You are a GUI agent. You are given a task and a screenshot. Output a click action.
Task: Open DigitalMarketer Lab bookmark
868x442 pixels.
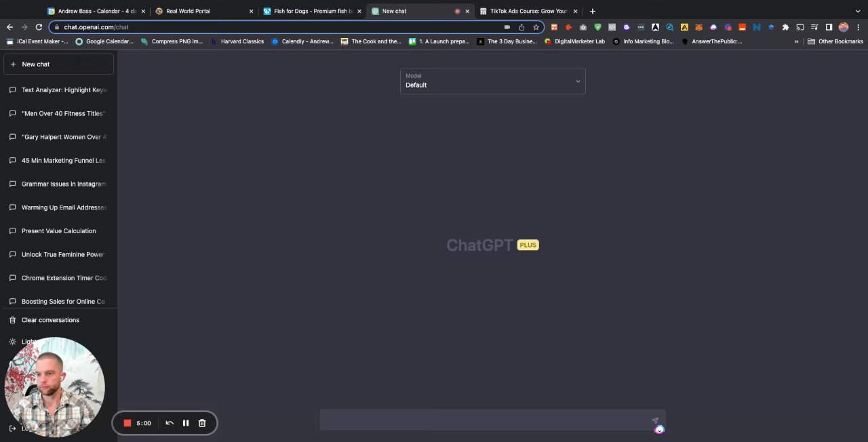575,41
